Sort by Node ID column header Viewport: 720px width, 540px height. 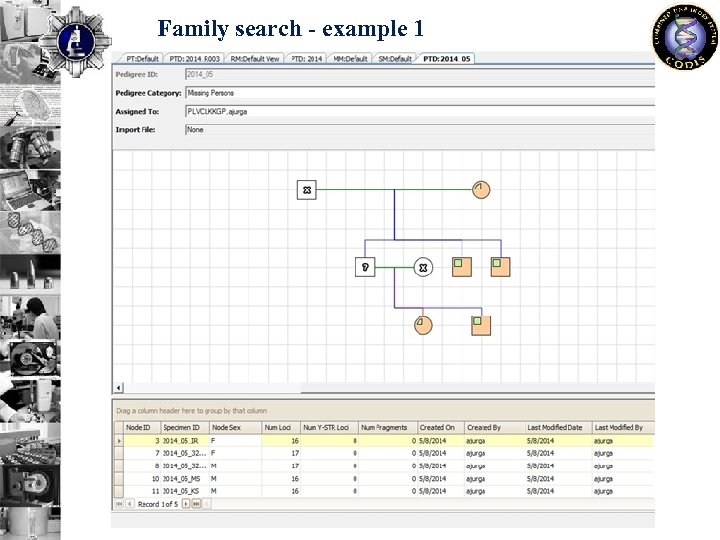click(142, 428)
